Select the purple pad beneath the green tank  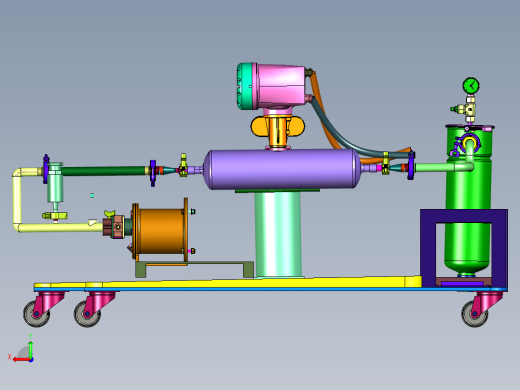pos(462,284)
